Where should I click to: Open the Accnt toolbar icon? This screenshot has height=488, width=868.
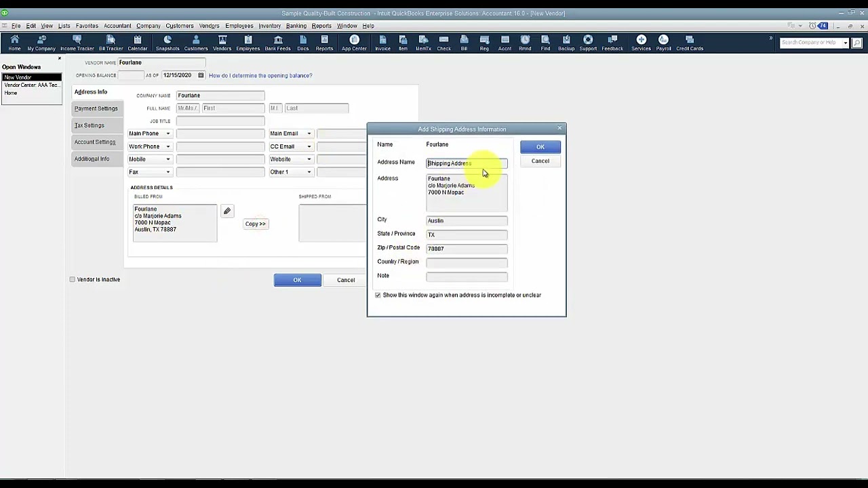click(x=505, y=43)
